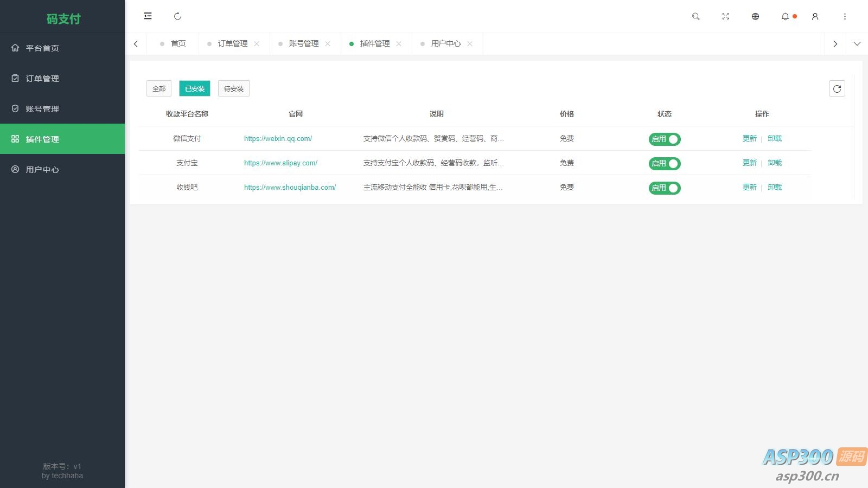Click the home icon beside 平台首页

tap(15, 48)
